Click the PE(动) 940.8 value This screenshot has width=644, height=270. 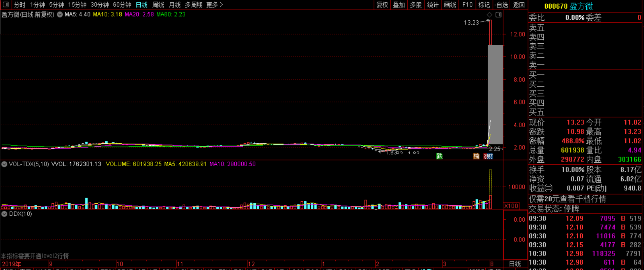tap(632, 188)
